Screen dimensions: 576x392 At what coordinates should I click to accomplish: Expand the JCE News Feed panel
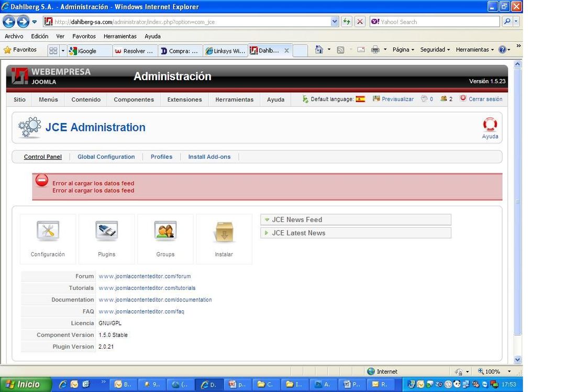tap(356, 219)
